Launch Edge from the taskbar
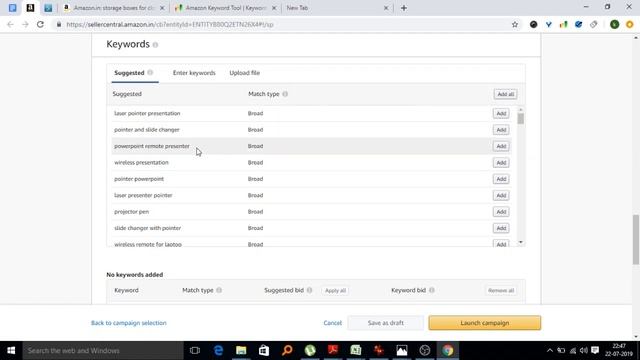640x360 pixels. click(x=218, y=351)
